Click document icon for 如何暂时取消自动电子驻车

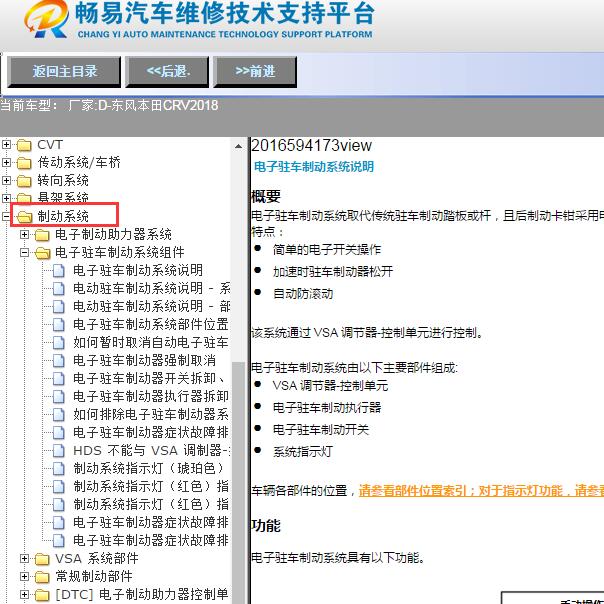[x=59, y=342]
